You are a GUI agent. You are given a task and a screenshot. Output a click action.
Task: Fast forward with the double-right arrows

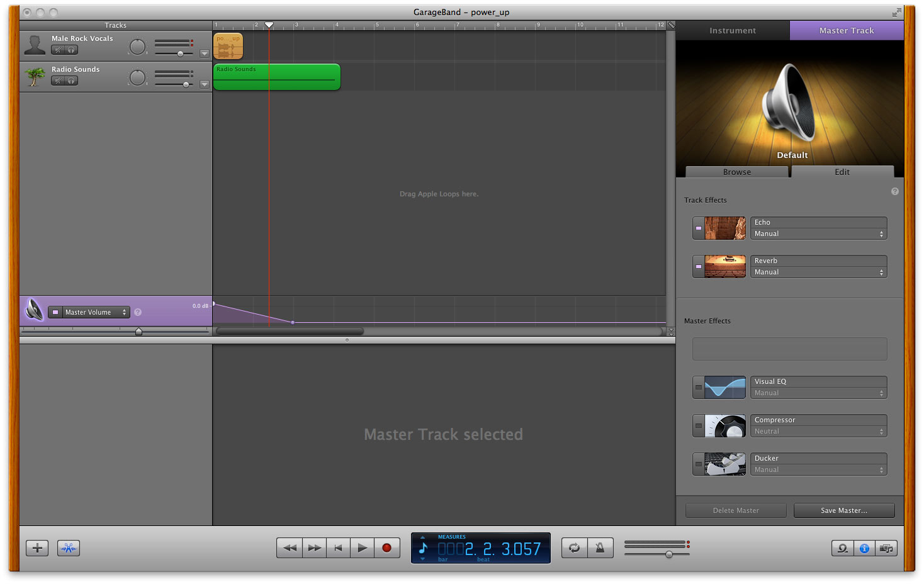pos(314,548)
